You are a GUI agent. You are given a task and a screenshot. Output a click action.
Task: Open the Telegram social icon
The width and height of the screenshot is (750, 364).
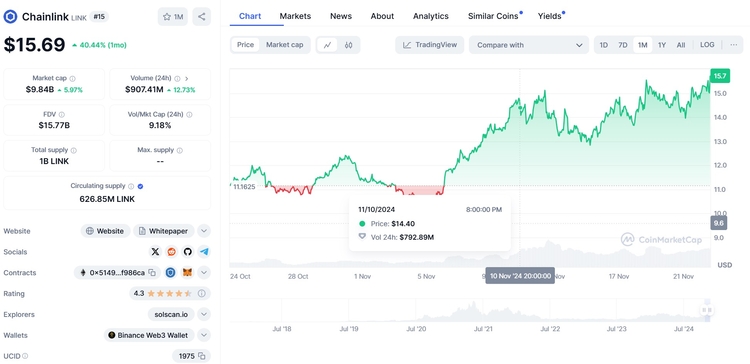[204, 252]
